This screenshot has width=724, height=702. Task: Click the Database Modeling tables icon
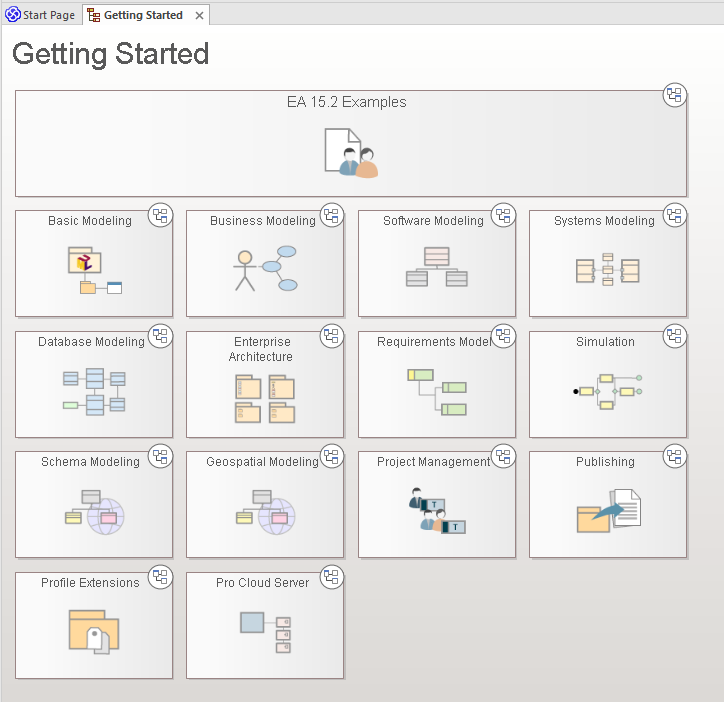click(94, 391)
